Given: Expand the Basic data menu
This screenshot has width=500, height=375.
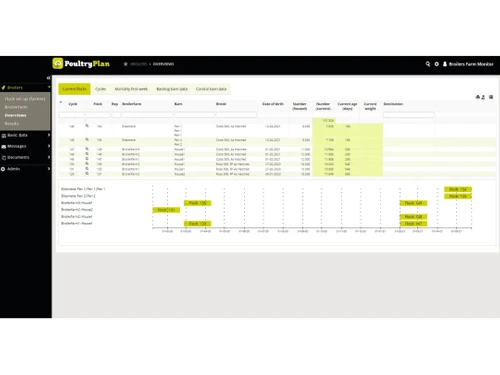Looking at the screenshot, I should tap(25, 135).
